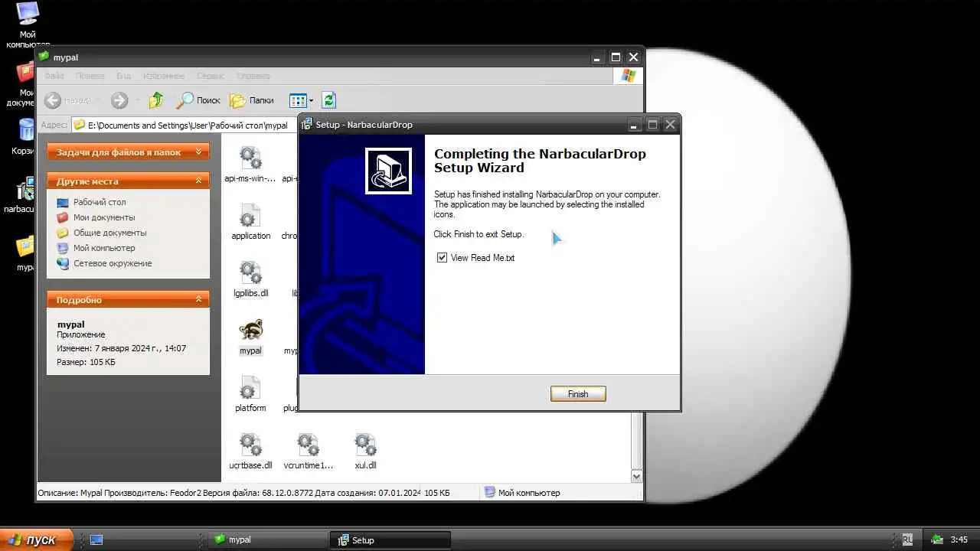Open the Сервис menu
The height and width of the screenshot is (551, 980).
click(211, 76)
